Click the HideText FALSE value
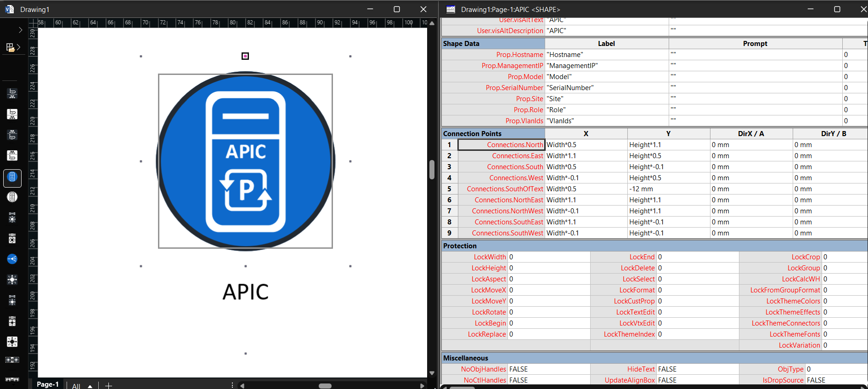This screenshot has height=389, width=868. [x=698, y=369]
